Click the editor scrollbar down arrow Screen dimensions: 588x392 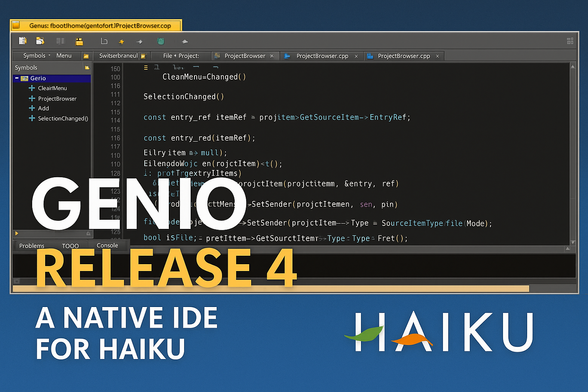coord(573,242)
